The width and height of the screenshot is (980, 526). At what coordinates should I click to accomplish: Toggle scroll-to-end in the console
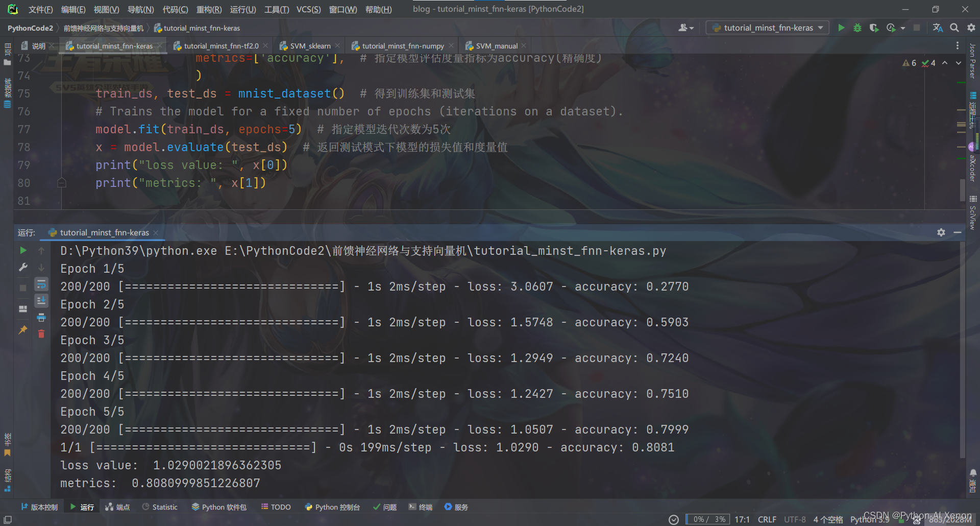[41, 300]
